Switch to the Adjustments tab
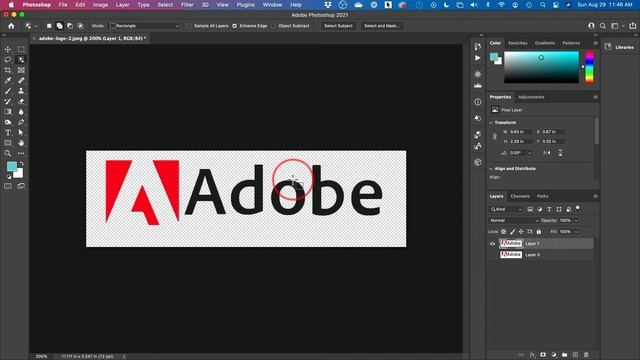640x360 pixels. click(x=531, y=97)
